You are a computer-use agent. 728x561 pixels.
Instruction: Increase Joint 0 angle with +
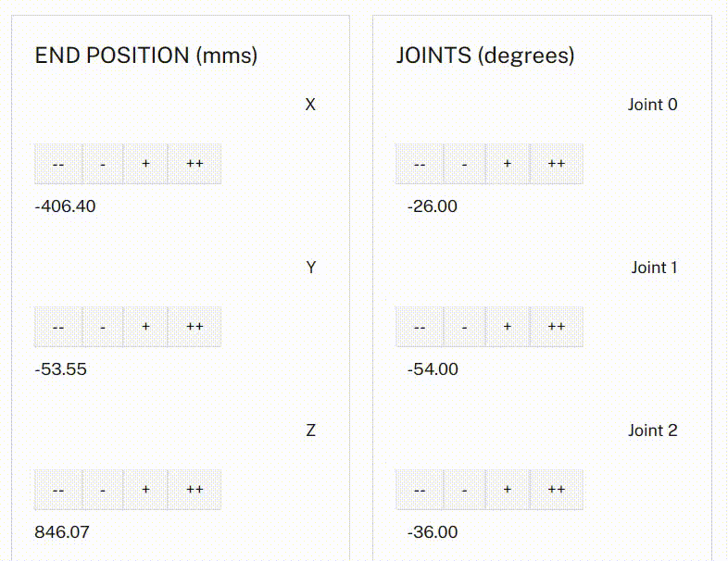[x=507, y=164]
